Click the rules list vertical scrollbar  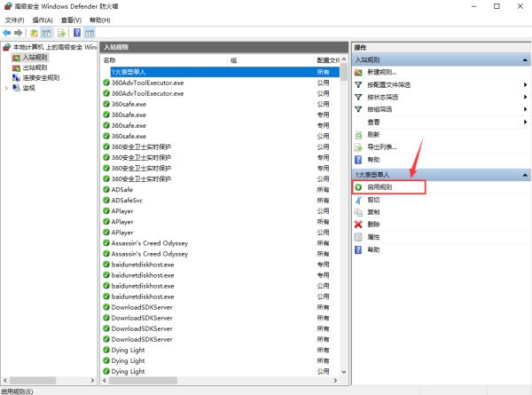point(344,222)
